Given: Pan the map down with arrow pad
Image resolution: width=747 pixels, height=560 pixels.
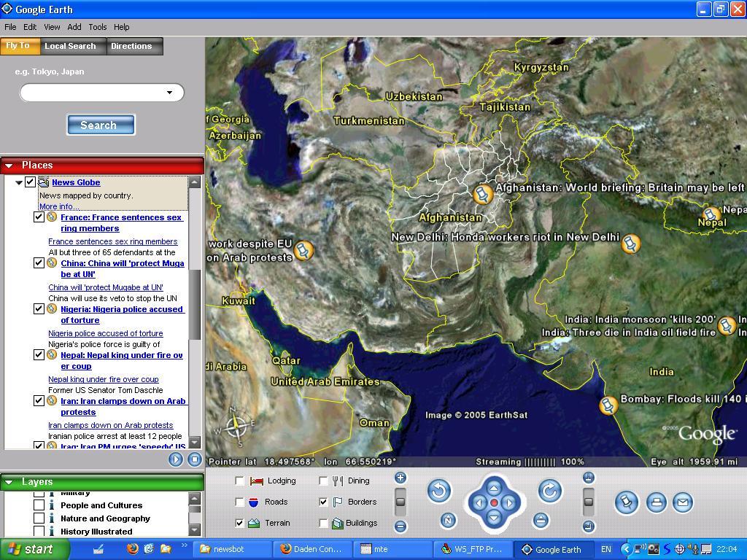Looking at the screenshot, I should [494, 518].
